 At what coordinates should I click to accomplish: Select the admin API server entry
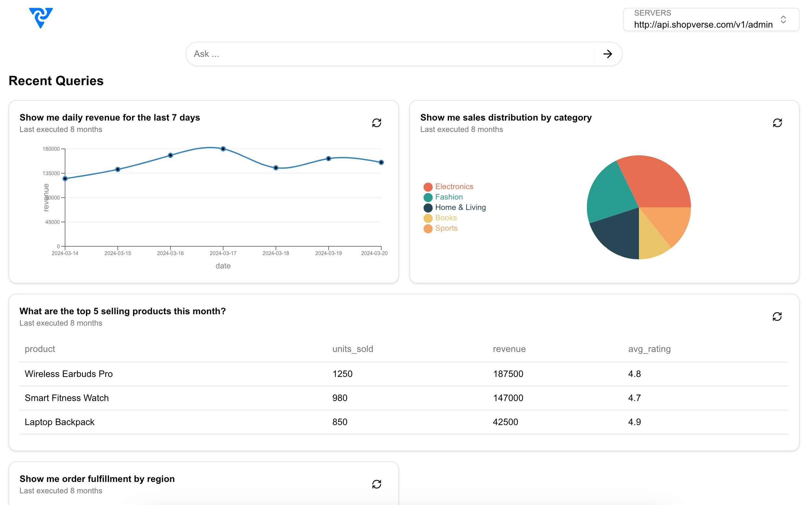point(703,24)
